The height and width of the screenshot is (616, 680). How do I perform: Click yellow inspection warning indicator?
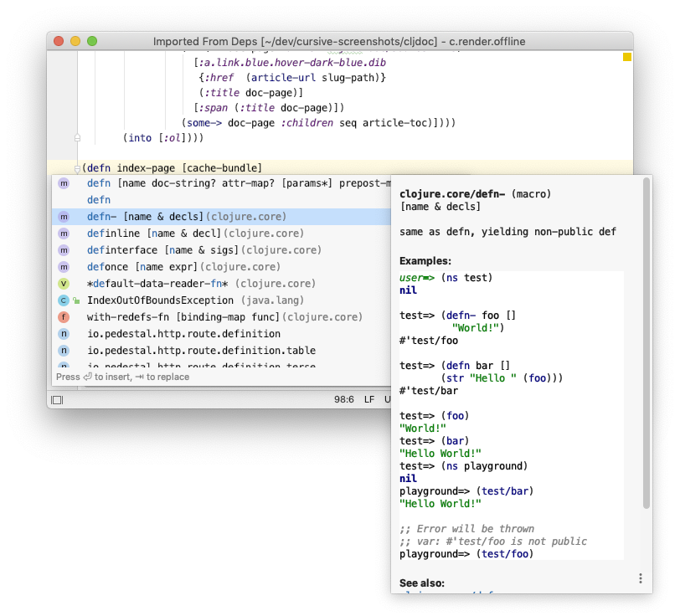627,57
